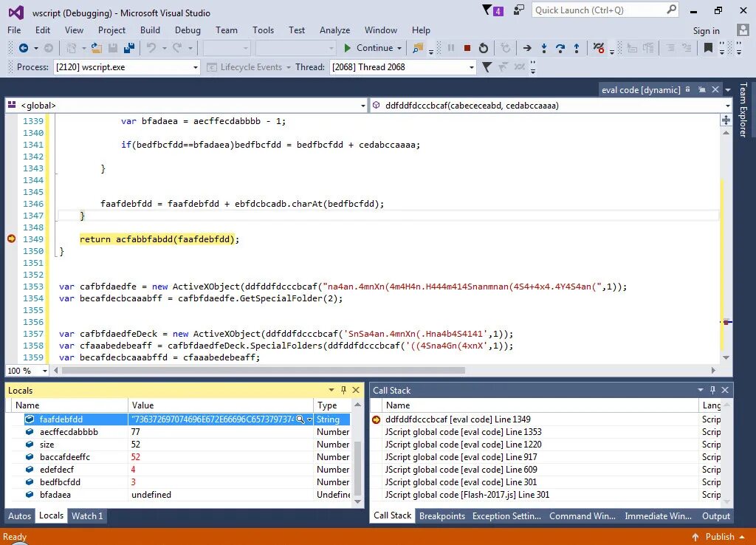Click Publish in the status bar
Image resolution: width=756 pixels, height=545 pixels.
[x=719, y=536]
